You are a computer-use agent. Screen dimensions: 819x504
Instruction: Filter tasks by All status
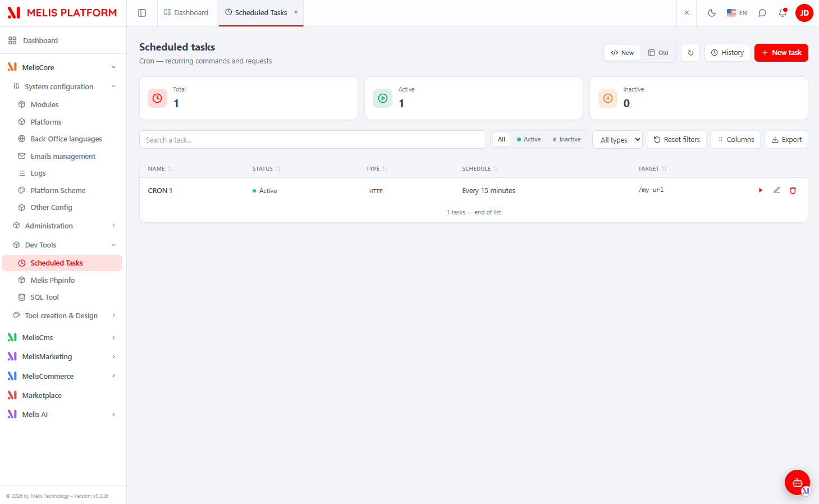(x=501, y=140)
